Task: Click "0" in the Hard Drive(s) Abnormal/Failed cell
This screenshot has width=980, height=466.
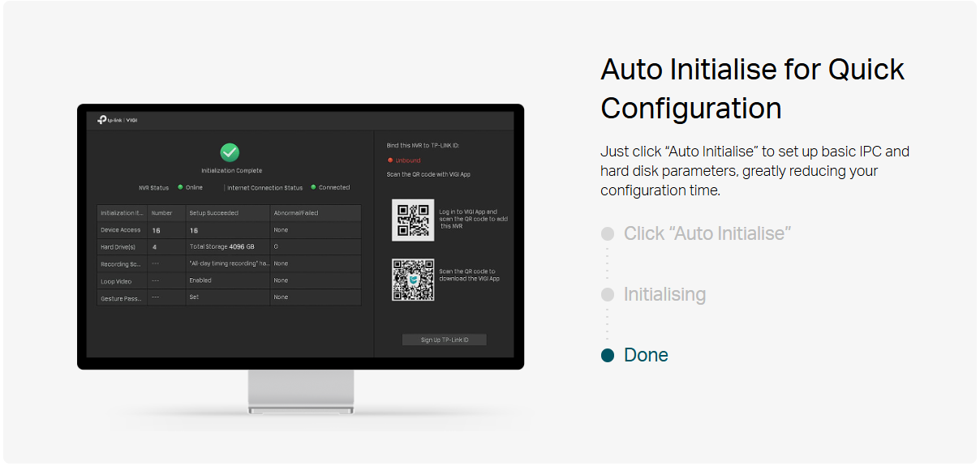Action: [276, 246]
